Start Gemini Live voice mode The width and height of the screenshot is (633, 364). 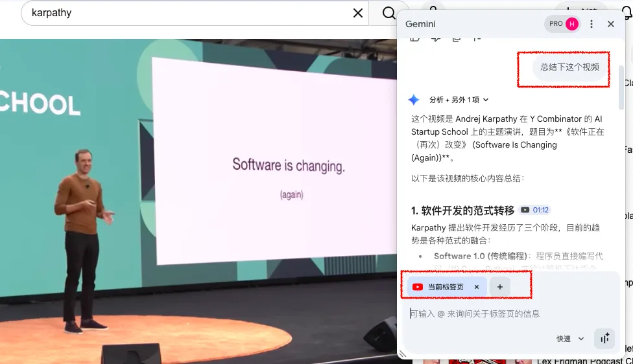tap(604, 339)
